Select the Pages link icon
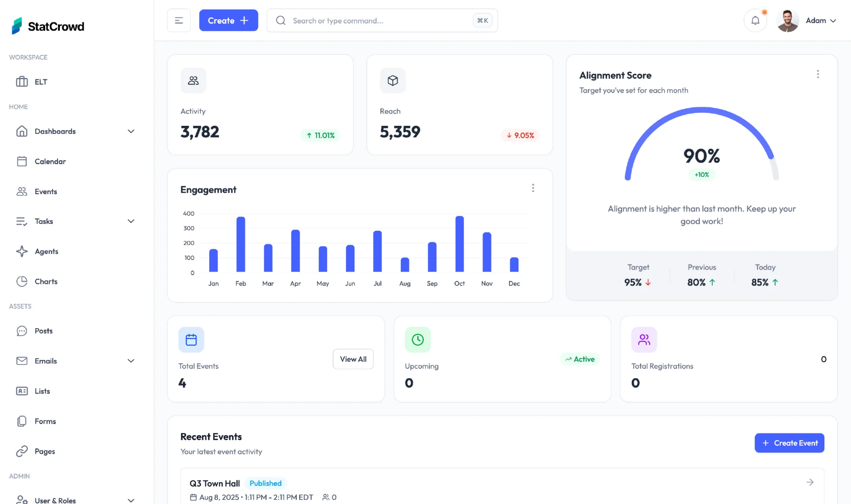Image resolution: width=851 pixels, height=504 pixels. pyautogui.click(x=22, y=451)
